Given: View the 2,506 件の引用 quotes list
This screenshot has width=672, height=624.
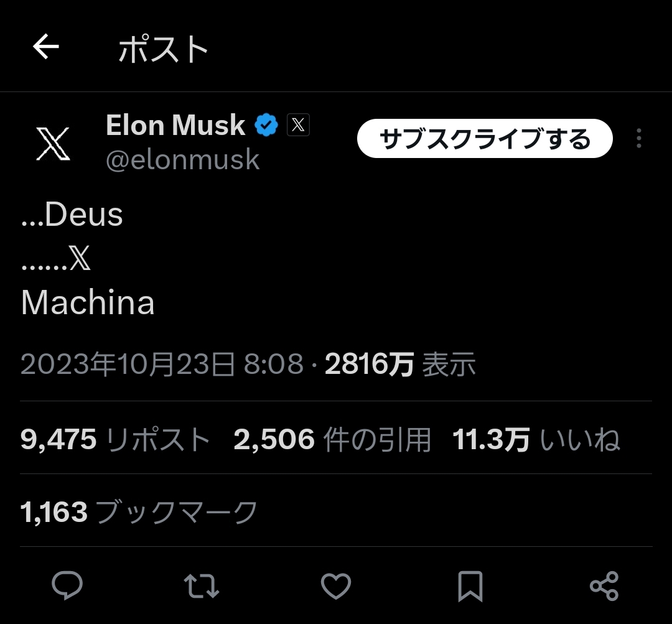Looking at the screenshot, I should coord(332,440).
